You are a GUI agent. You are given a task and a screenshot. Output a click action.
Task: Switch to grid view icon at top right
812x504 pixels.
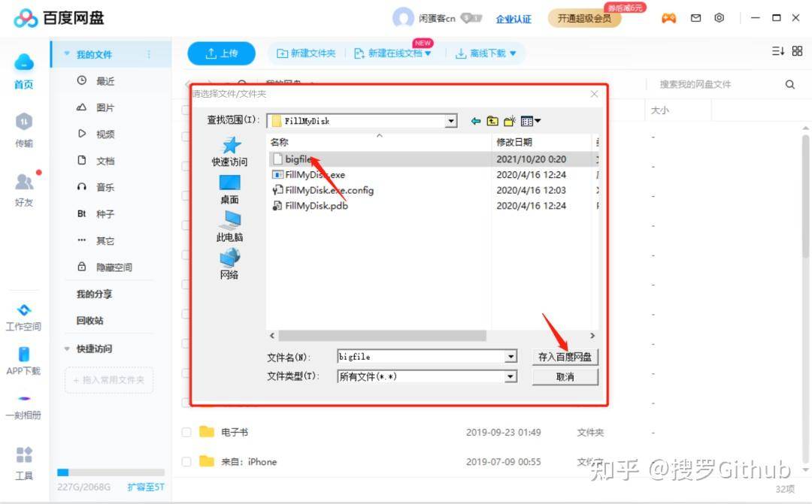(797, 51)
